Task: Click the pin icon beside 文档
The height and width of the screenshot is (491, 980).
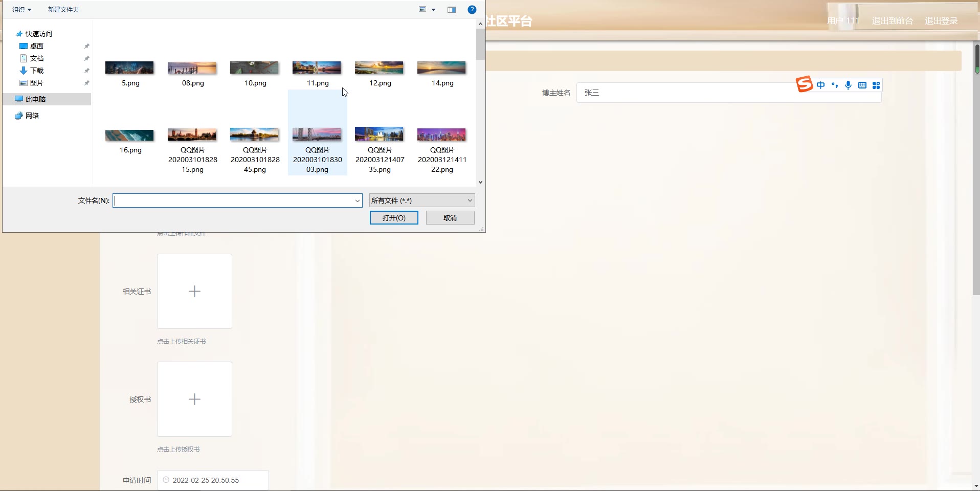Action: point(87,58)
